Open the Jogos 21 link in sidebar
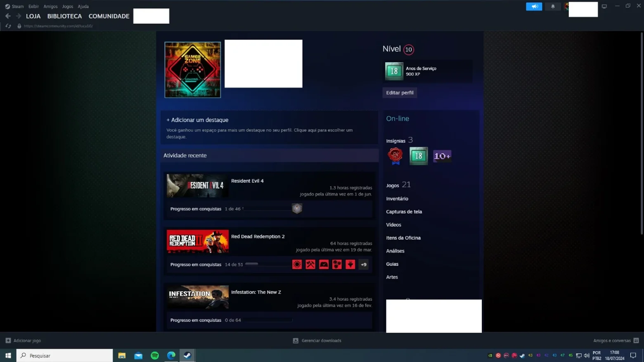This screenshot has width=644, height=362. pyautogui.click(x=398, y=185)
